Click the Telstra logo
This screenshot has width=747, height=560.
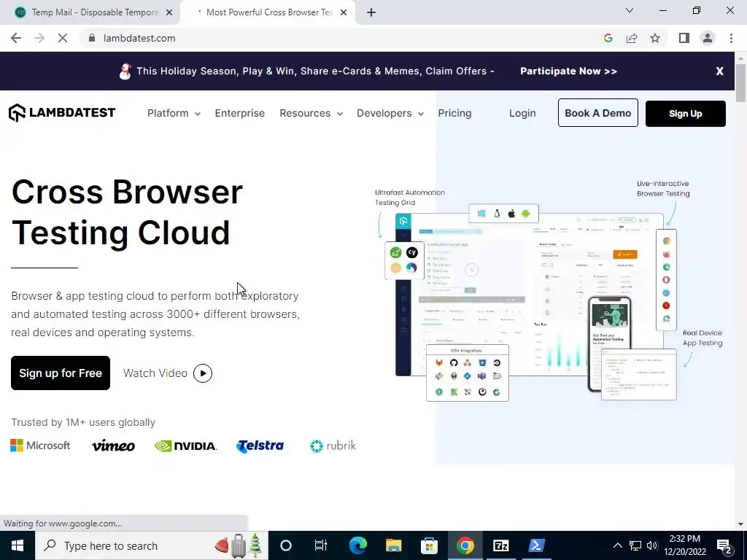[x=260, y=446]
